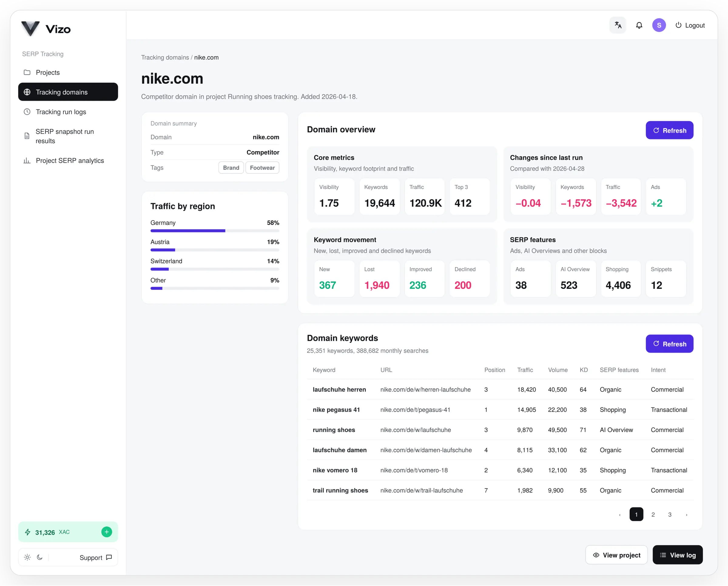This screenshot has width=728, height=586.
Task: Switch to dark theme moon icon
Action: (39, 557)
